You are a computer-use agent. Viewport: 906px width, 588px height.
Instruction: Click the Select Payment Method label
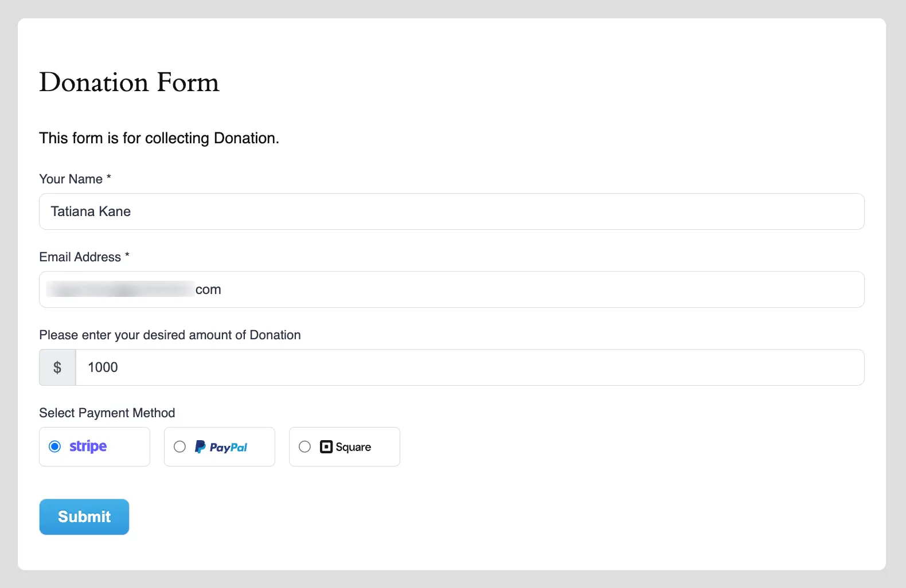coord(107,413)
